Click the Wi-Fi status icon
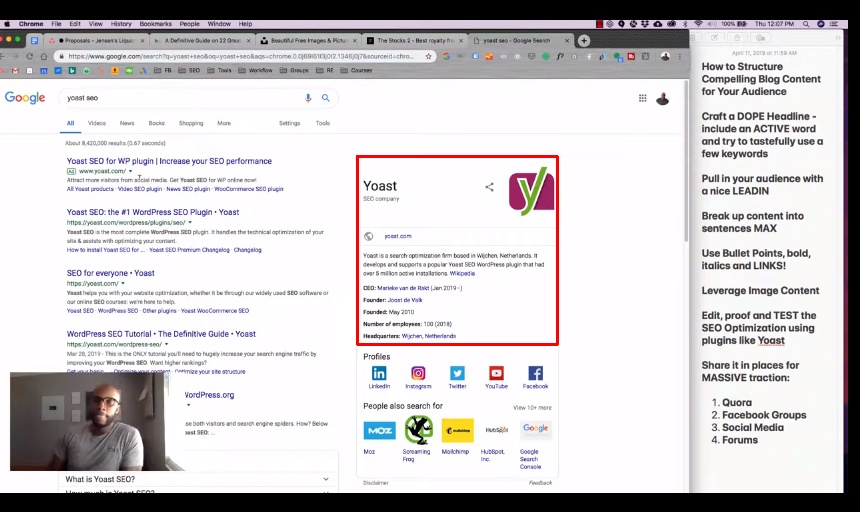 698,24
